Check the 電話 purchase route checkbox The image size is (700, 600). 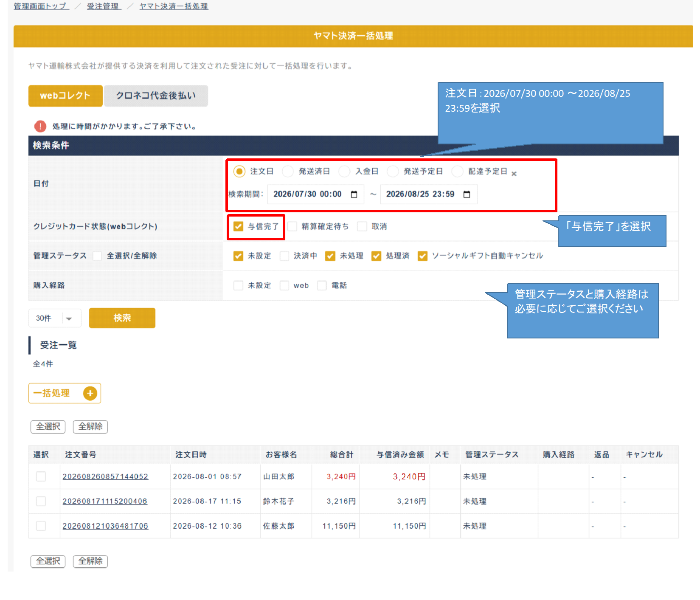[322, 285]
